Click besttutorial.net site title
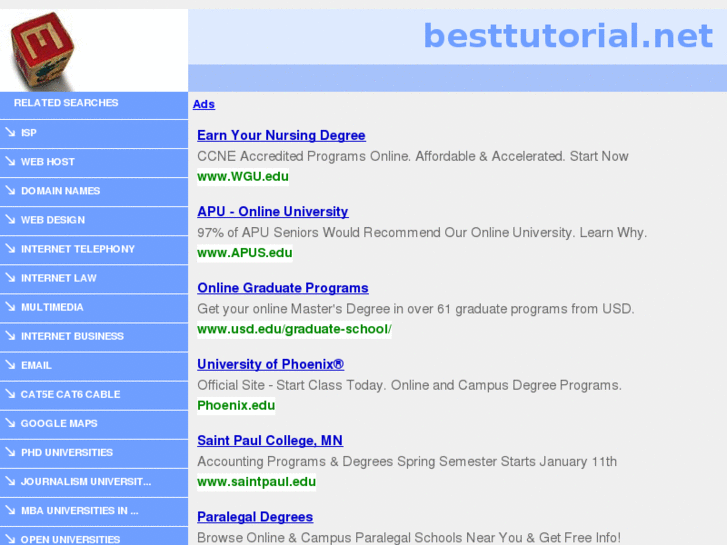 [x=568, y=36]
